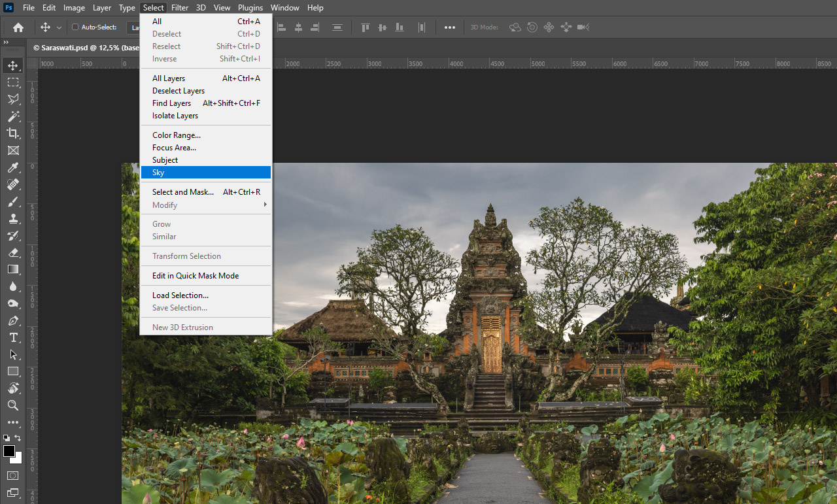Click the black foreground color swatch
Image resolution: width=837 pixels, height=504 pixels.
point(9,451)
